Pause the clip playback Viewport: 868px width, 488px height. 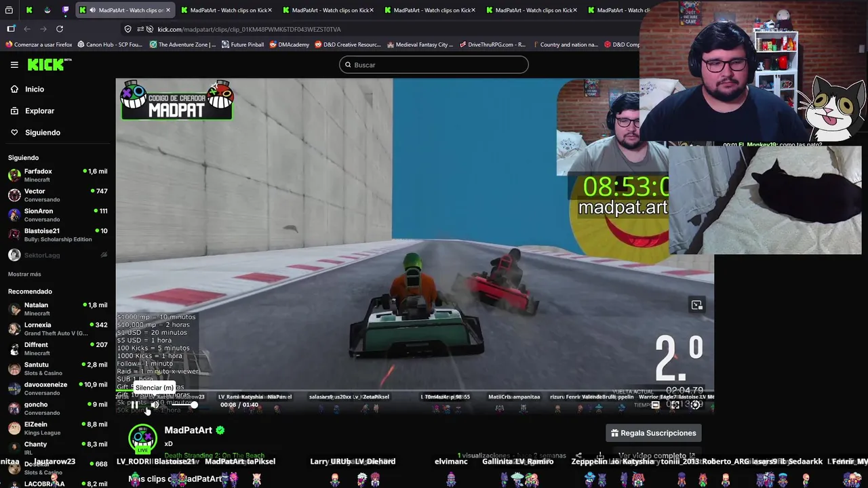click(x=134, y=405)
